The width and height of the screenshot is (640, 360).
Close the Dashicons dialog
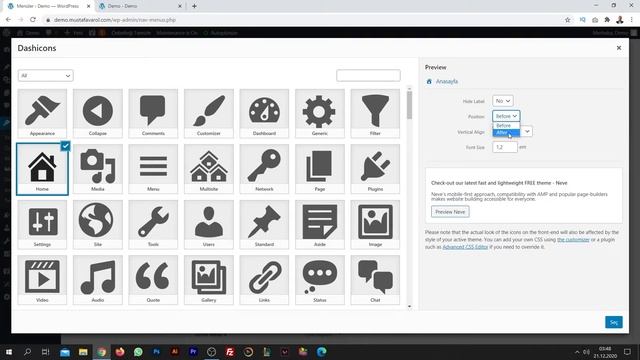click(x=619, y=48)
